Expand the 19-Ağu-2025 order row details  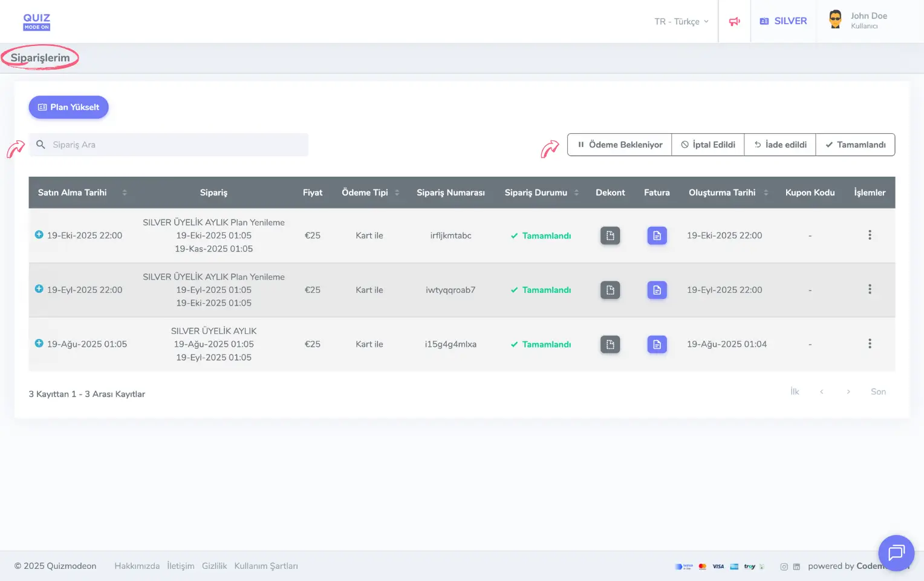coord(39,344)
